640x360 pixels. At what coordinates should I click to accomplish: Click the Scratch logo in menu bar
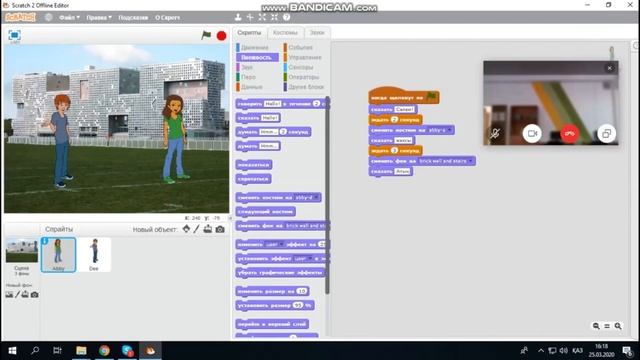pyautogui.click(x=20, y=17)
